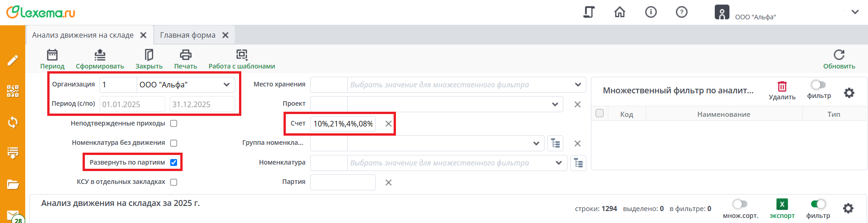Open the home page icon

point(620,12)
